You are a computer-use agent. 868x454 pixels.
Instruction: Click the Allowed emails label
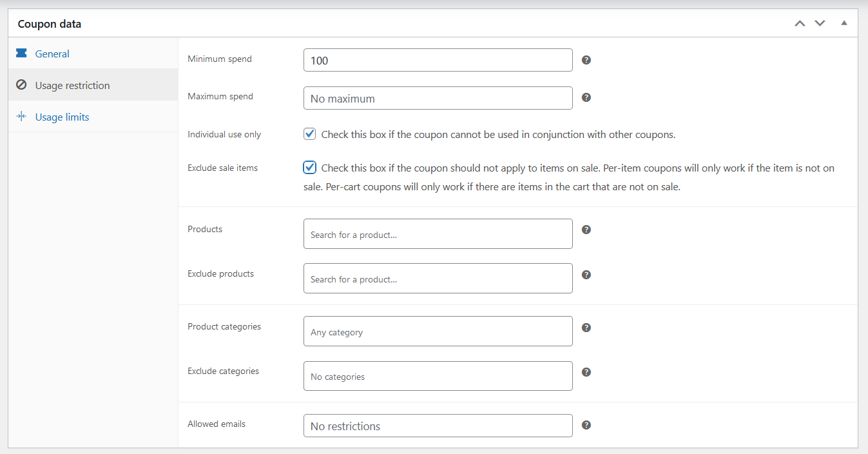coord(217,424)
